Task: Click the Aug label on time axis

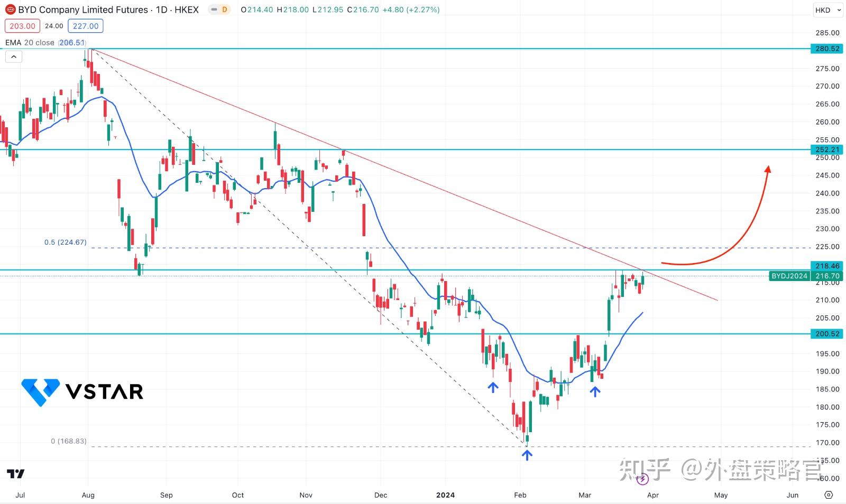Action: (x=88, y=495)
